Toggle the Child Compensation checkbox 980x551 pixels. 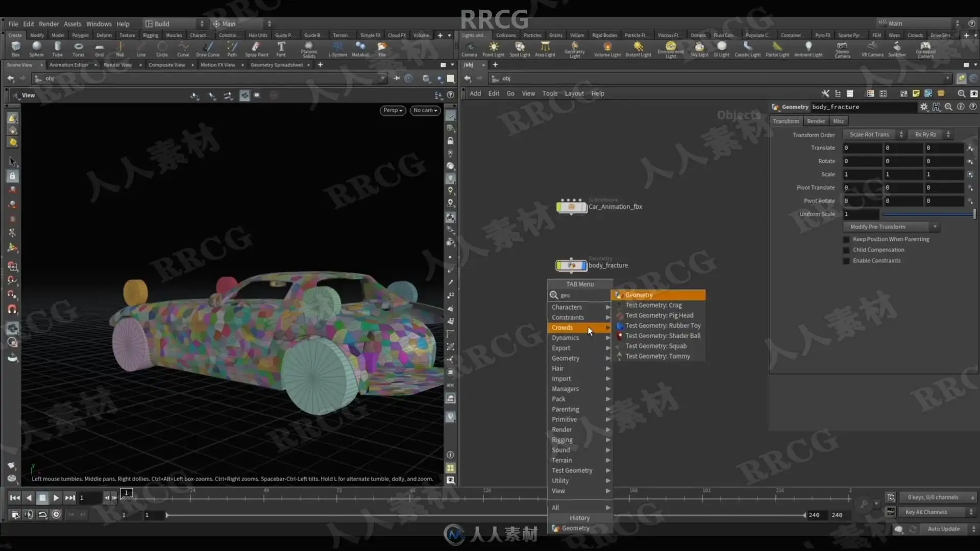pyautogui.click(x=847, y=250)
